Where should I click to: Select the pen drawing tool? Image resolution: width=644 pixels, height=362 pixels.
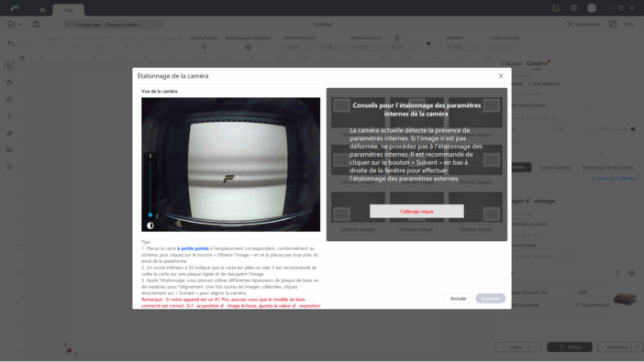(9, 133)
